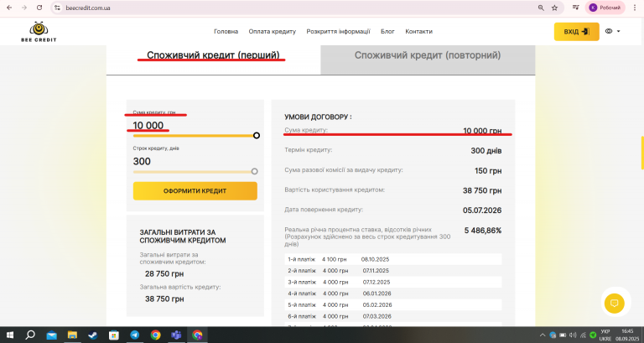Open the Chrome three-dot menu
Image resolution: width=644 pixels, height=343 pixels.
[x=635, y=8]
